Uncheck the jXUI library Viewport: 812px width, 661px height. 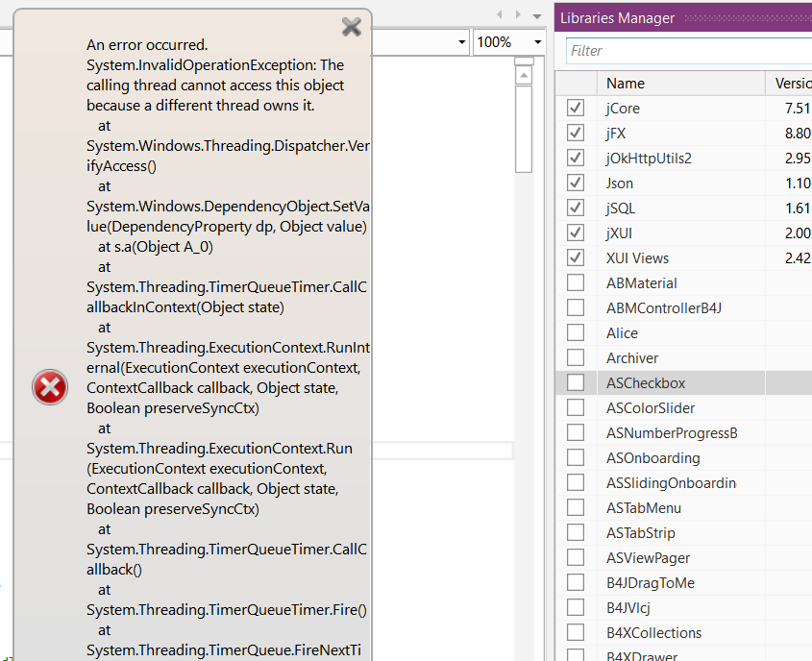coord(576,233)
